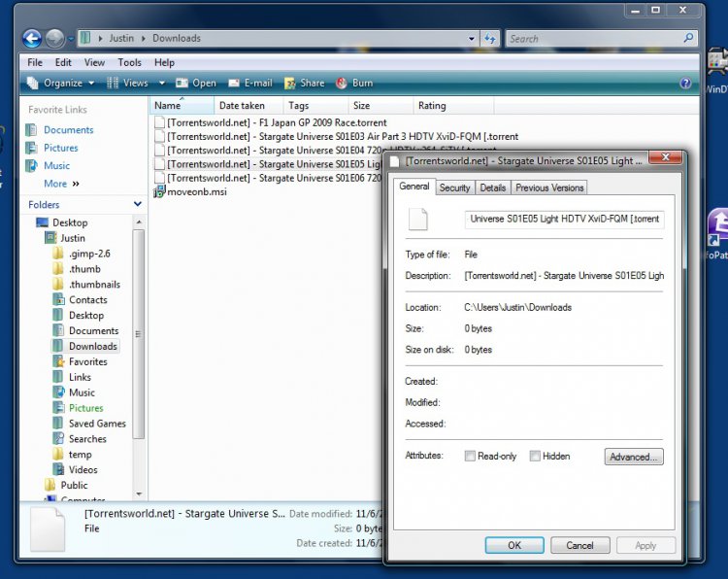Refresh the Downloads folder view
This screenshot has width=728, height=579.
tap(490, 39)
